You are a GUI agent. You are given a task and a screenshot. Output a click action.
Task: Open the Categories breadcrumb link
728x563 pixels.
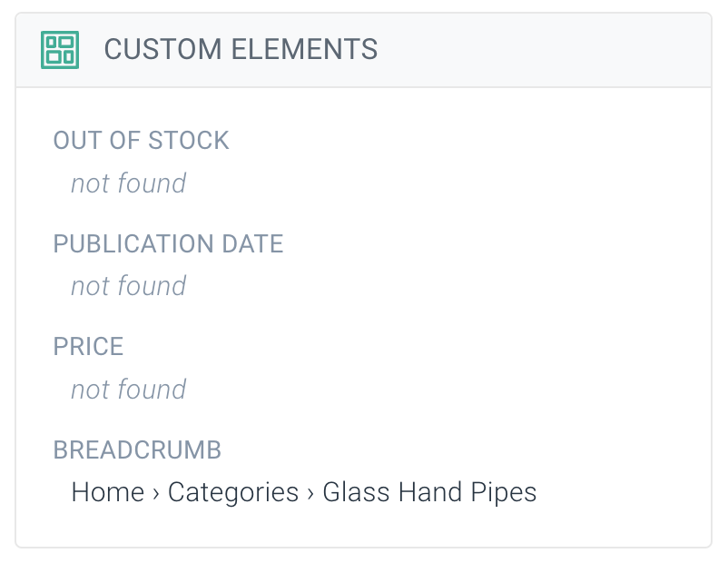point(232,491)
